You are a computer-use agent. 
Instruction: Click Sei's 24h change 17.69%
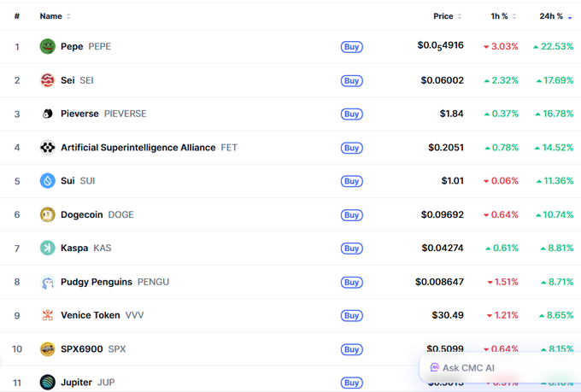(555, 80)
